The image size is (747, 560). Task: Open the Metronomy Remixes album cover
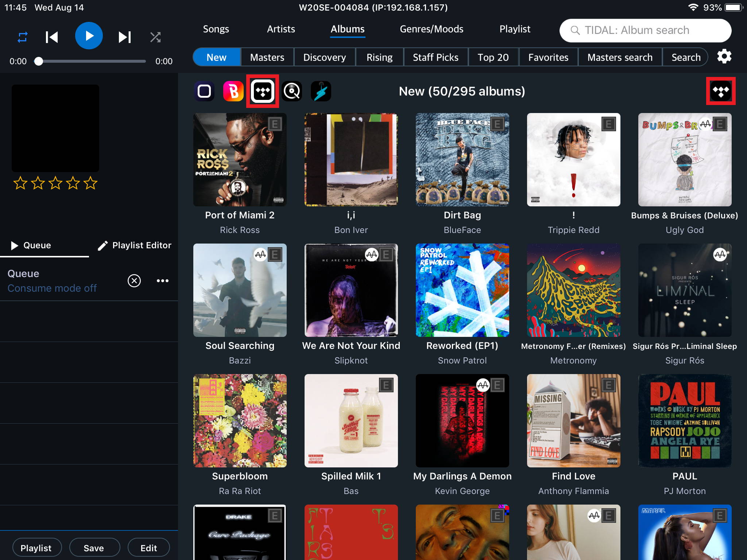(574, 290)
